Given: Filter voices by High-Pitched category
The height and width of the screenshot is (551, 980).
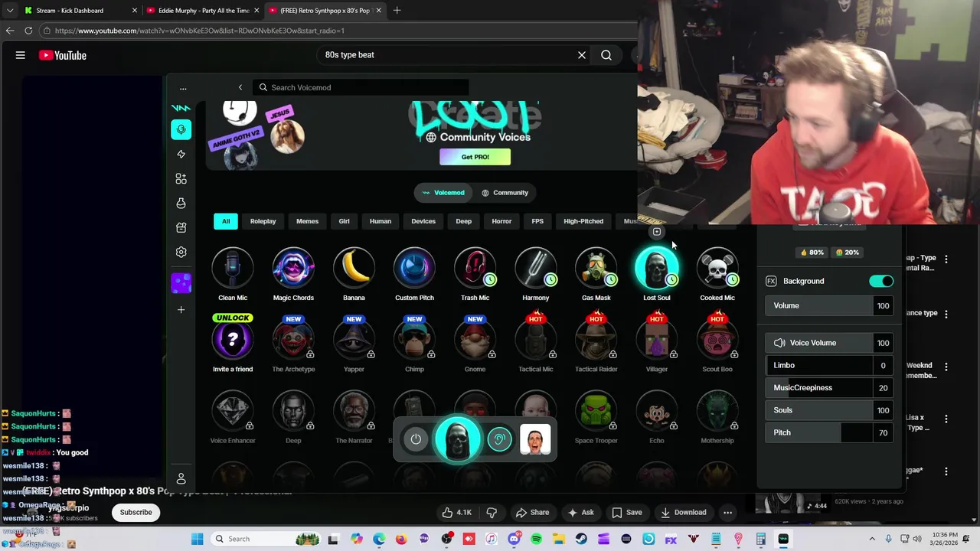Looking at the screenshot, I should pos(583,221).
